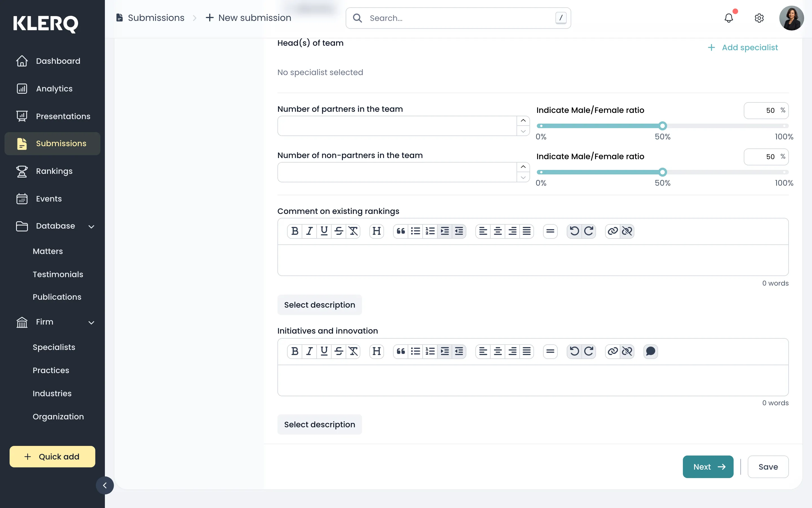812x508 pixels.
Task: Start bullet list in Comment on existing rankings editor
Action: click(415, 231)
